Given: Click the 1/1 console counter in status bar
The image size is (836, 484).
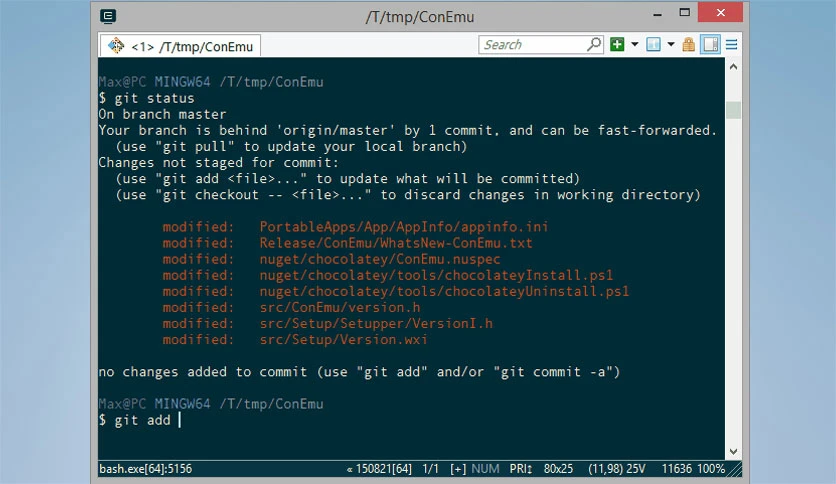Looking at the screenshot, I should point(430,469).
